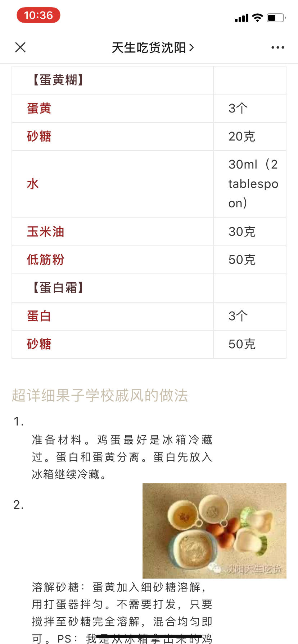Open the ingredients photo thumbnail
This screenshot has width=298, height=644.
pos(214,530)
